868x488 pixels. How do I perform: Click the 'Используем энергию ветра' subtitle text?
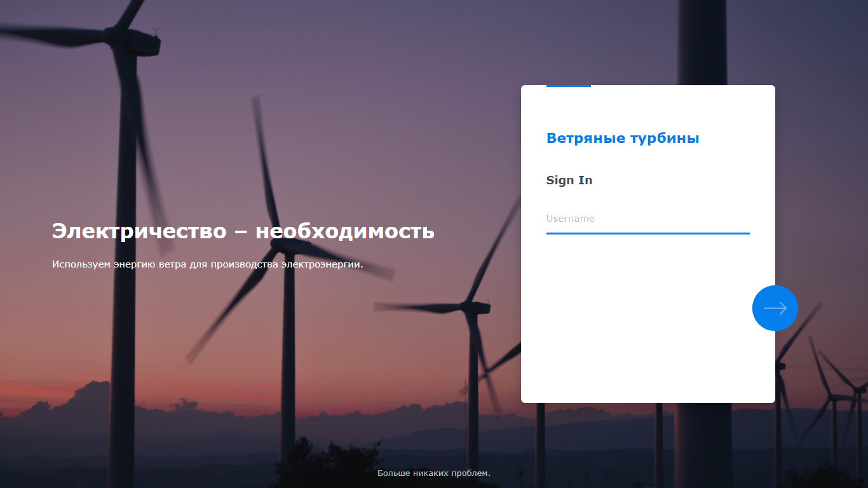(x=208, y=264)
